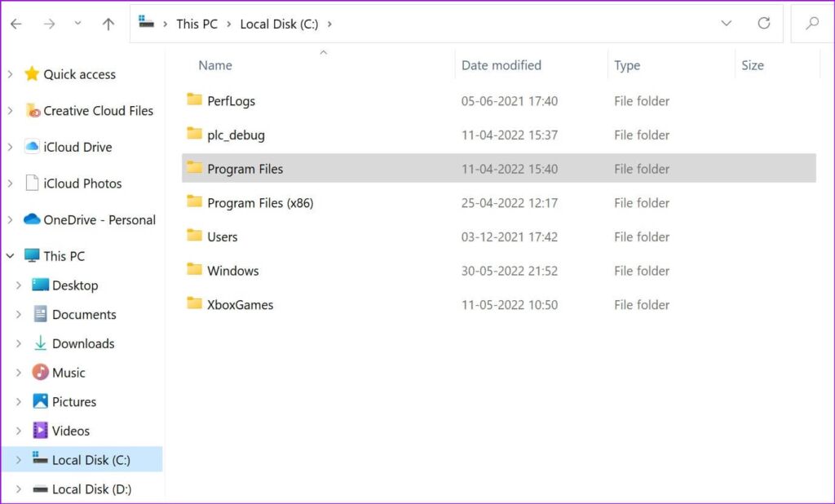Expand OneDrive - Personal node
The height and width of the screenshot is (504, 835).
pyautogui.click(x=11, y=219)
